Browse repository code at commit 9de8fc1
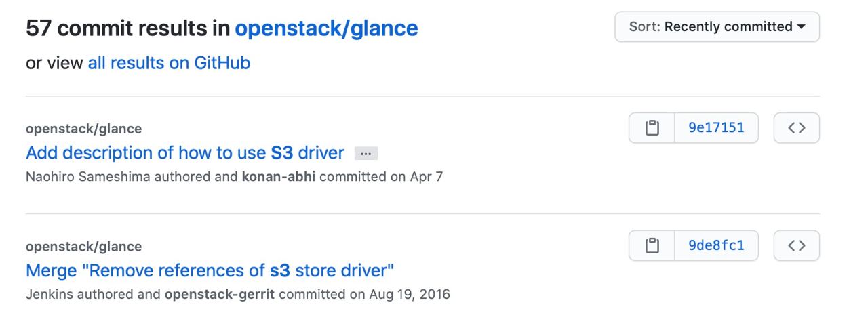The height and width of the screenshot is (330, 868). (796, 246)
